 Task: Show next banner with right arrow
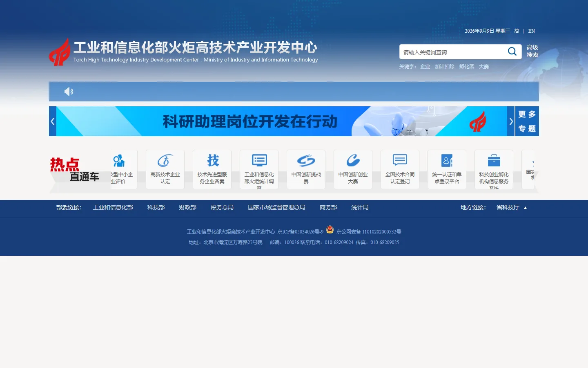pyautogui.click(x=511, y=121)
